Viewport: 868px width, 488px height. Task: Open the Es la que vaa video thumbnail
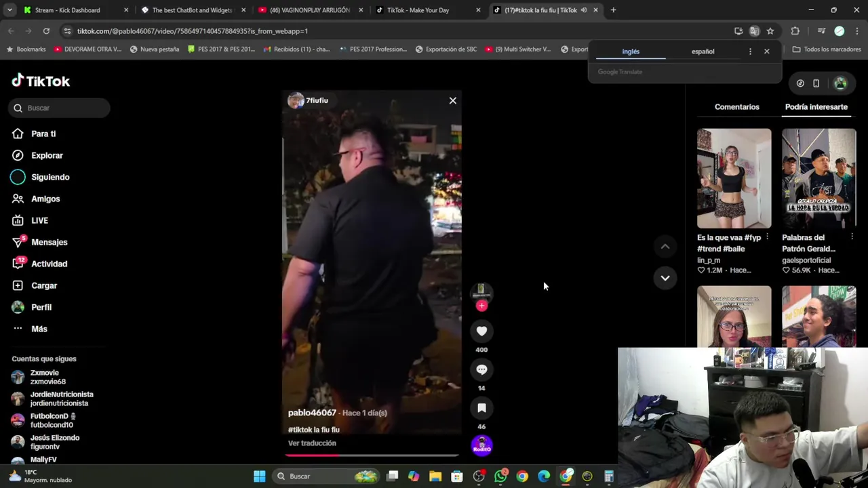tap(734, 178)
